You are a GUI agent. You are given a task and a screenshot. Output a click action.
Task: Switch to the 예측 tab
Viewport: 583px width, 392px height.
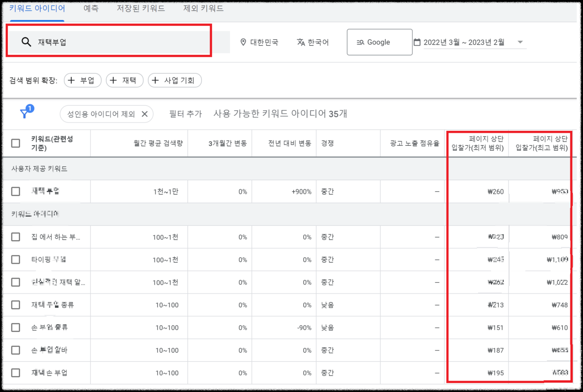[91, 9]
